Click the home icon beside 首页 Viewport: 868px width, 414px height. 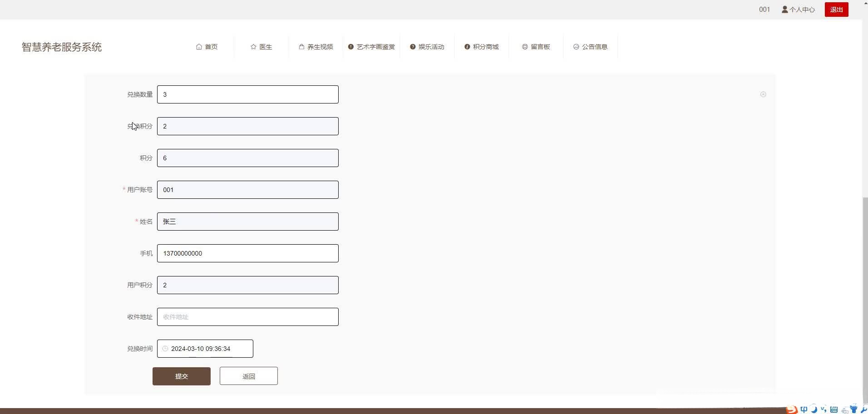coord(200,46)
